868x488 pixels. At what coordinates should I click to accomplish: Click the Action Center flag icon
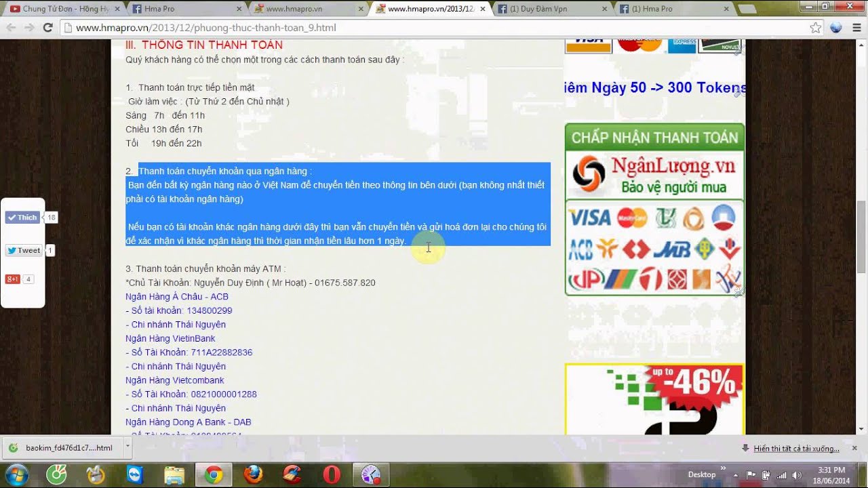click(x=751, y=474)
